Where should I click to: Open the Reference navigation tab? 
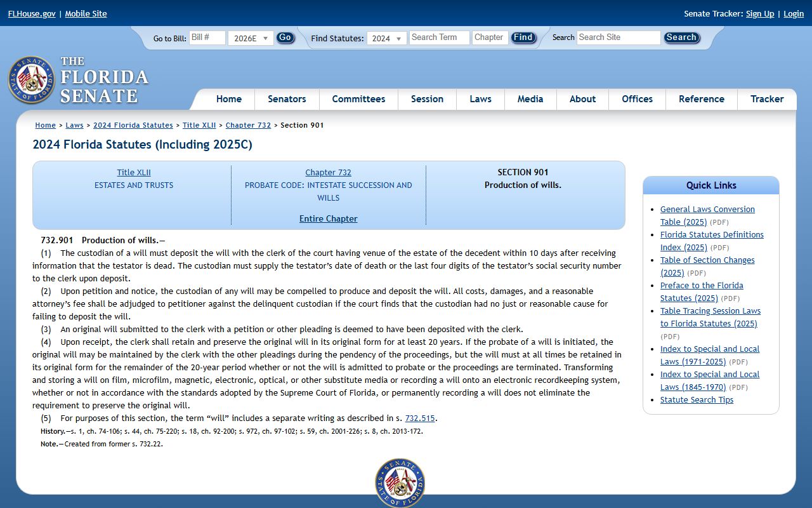click(x=701, y=99)
